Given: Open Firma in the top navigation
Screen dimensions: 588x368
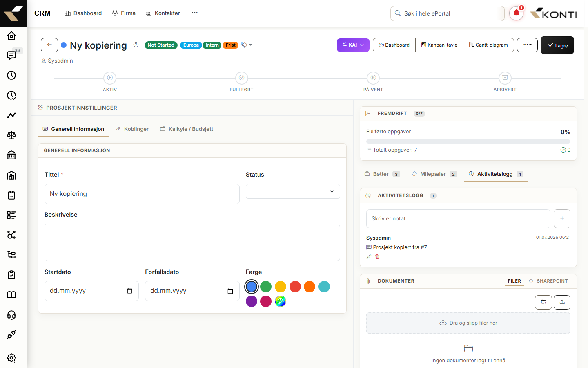Looking at the screenshot, I should pos(124,13).
